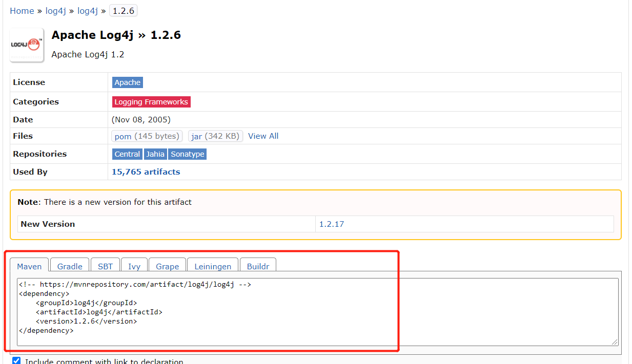Switch to the Grape tab

tap(168, 266)
